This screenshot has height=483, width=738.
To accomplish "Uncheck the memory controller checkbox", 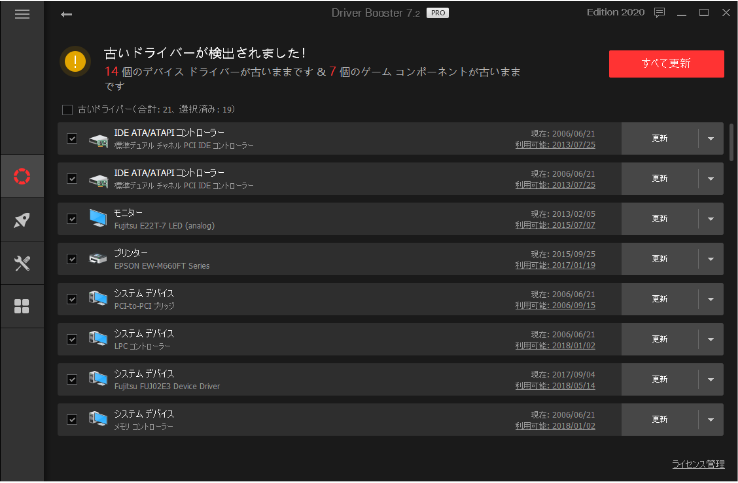I will 72,419.
